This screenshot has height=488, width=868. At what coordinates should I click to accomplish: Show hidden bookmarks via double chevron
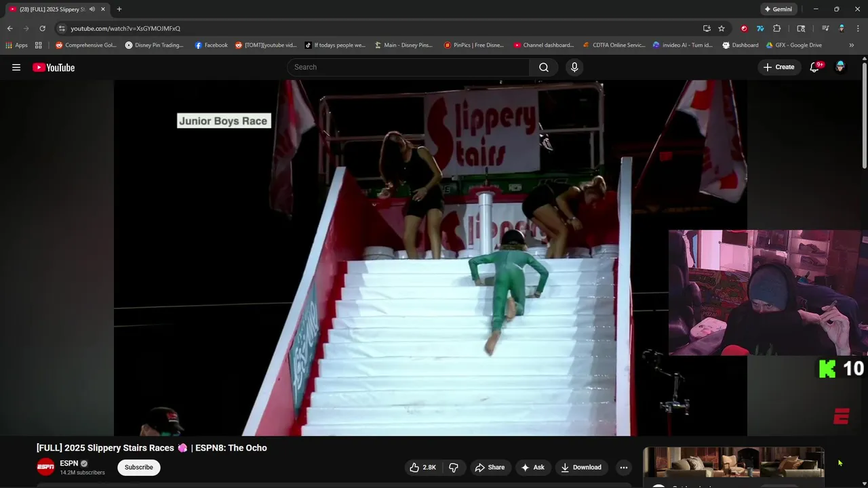pos(852,45)
